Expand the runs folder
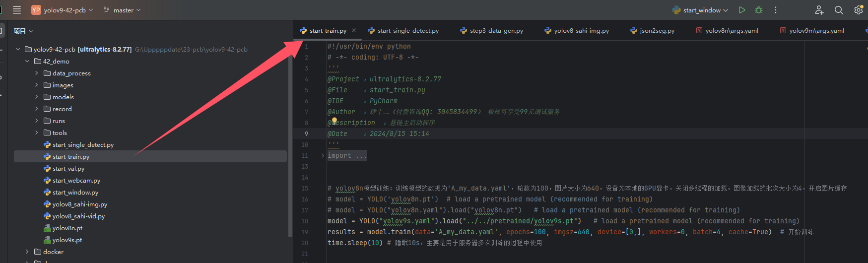 [37, 121]
